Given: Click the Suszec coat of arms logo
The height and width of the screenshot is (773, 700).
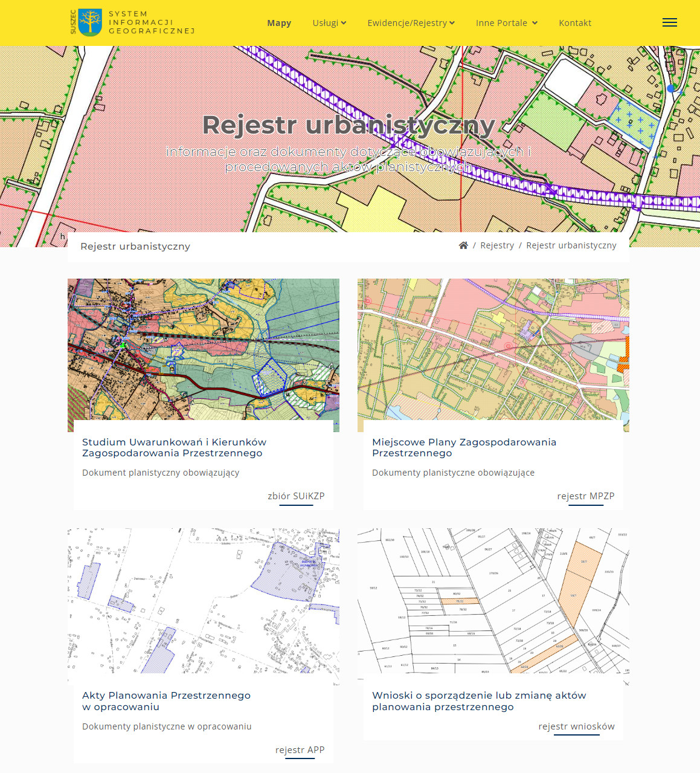Looking at the screenshot, I should (x=90, y=22).
